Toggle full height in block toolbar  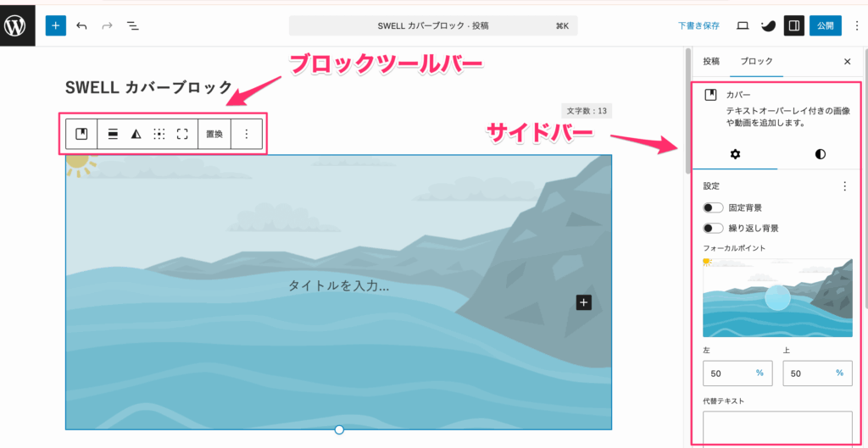(182, 134)
